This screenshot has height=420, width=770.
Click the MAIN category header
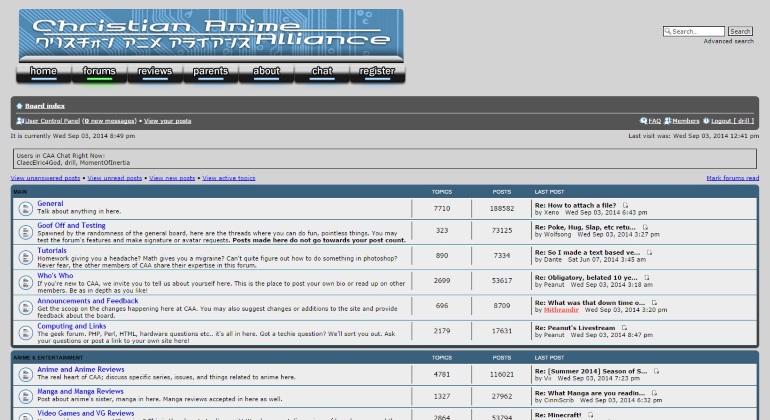[x=20, y=192]
